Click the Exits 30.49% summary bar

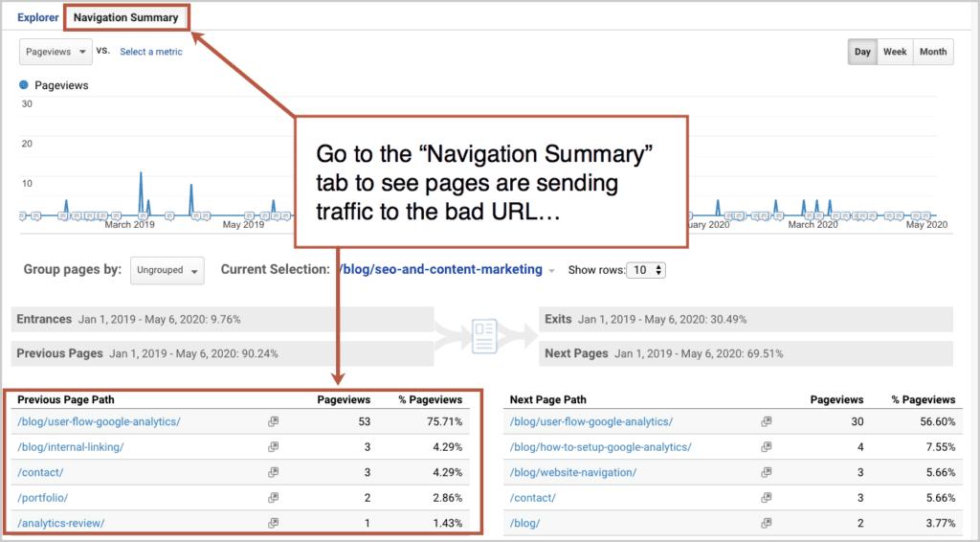coord(746,319)
